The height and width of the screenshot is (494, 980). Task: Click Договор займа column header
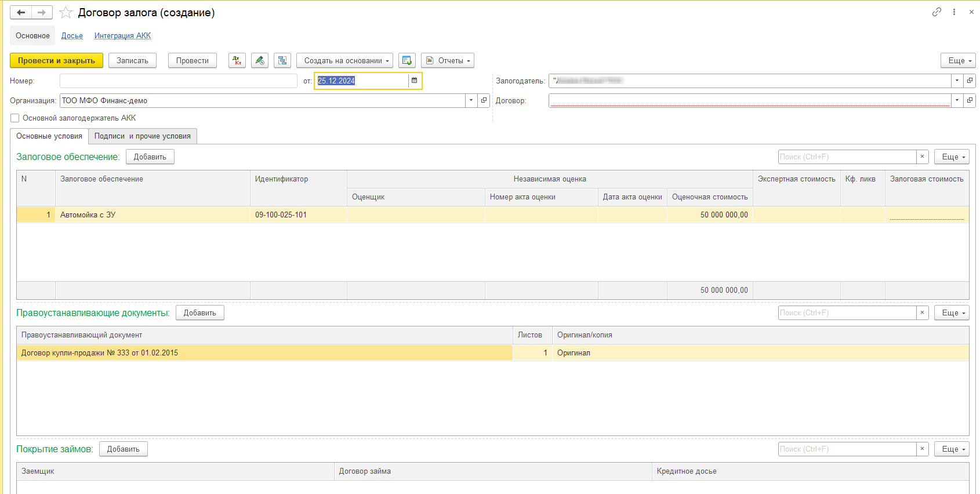493,471
